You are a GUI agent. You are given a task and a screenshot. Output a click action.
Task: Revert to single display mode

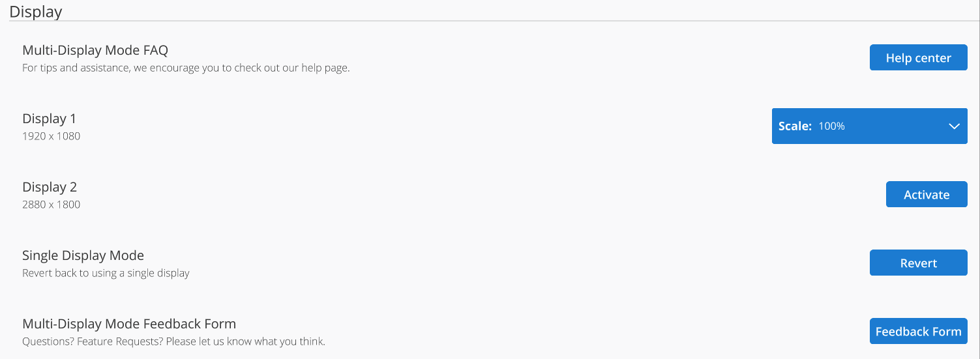pyautogui.click(x=918, y=263)
